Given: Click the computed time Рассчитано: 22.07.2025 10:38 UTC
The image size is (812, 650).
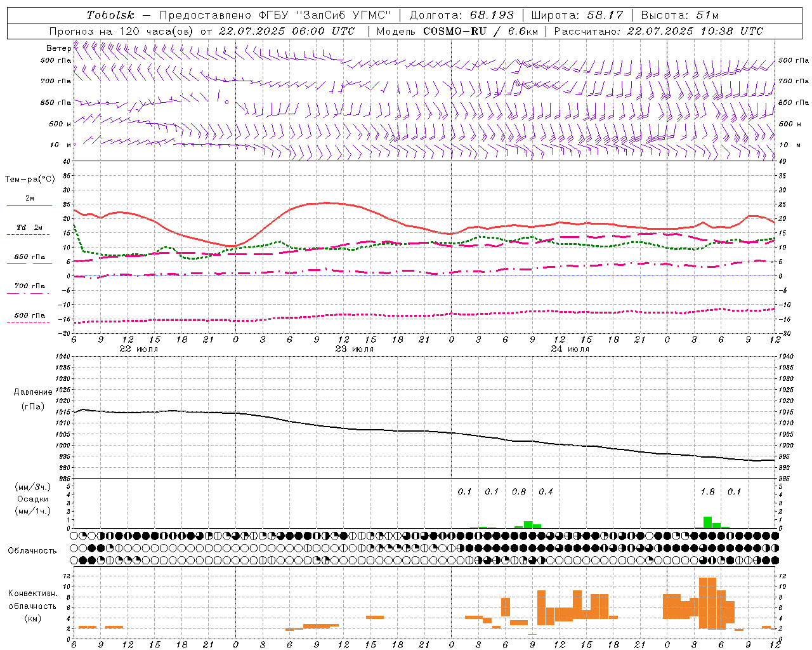Looking at the screenshot, I should (658, 31).
